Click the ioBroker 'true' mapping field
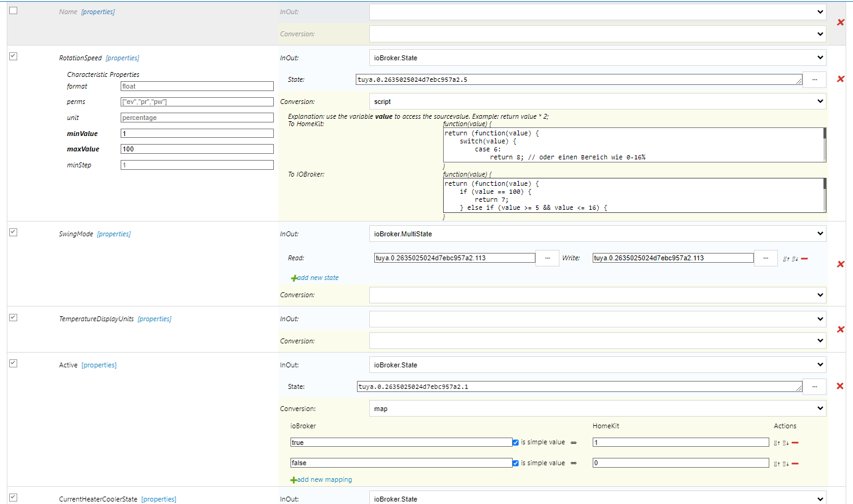 coord(401,442)
